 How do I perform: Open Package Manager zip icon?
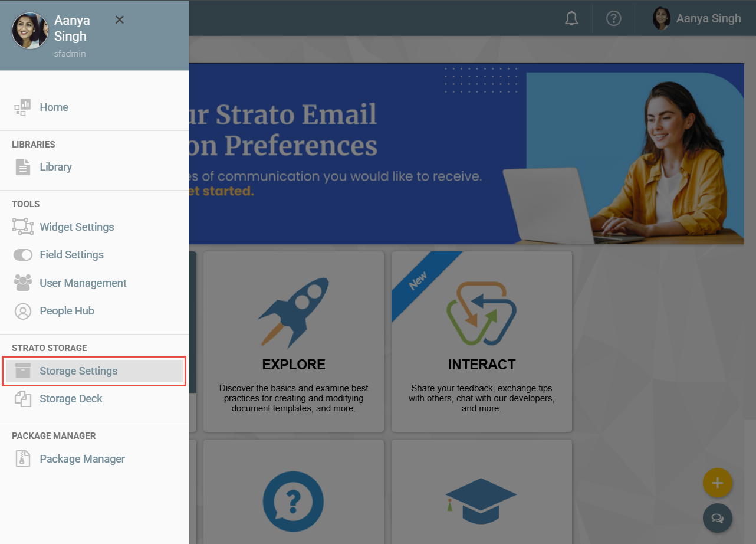(22, 459)
